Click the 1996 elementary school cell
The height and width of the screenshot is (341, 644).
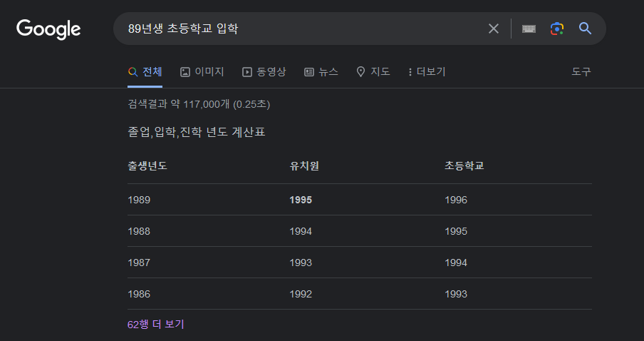[456, 200]
